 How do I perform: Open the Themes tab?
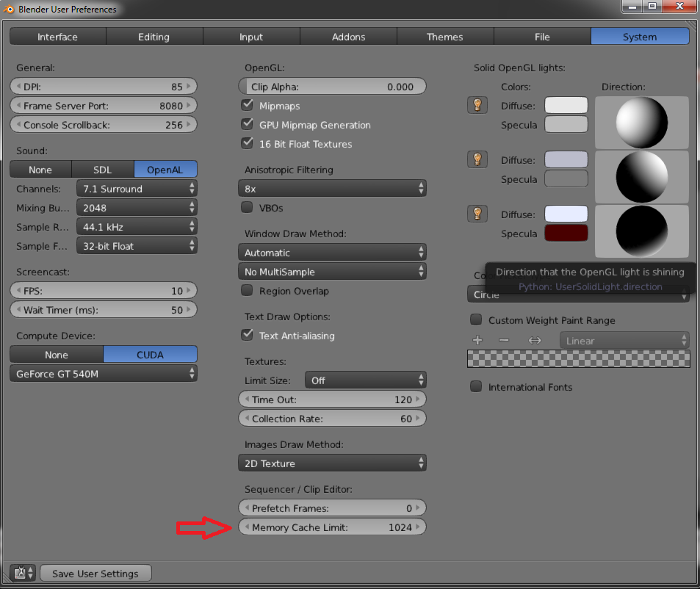pyautogui.click(x=445, y=37)
